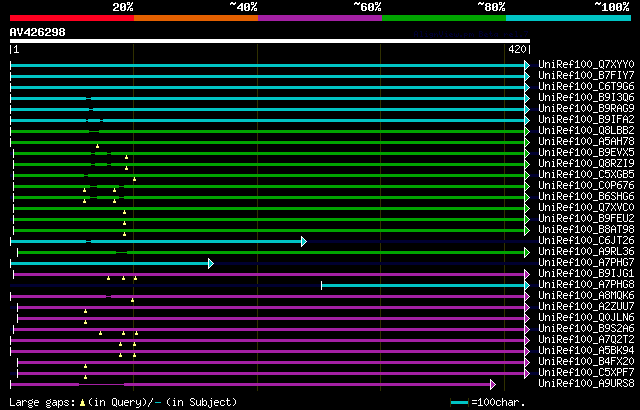Select the UniRef100_B9RAG9 label
640x410 pixels.
tap(586, 109)
